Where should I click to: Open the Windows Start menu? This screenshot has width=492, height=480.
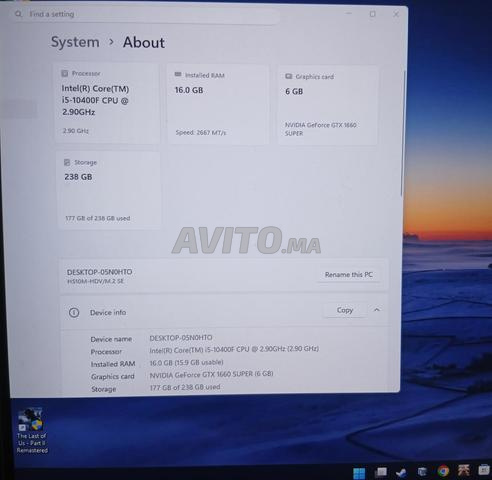tap(359, 473)
